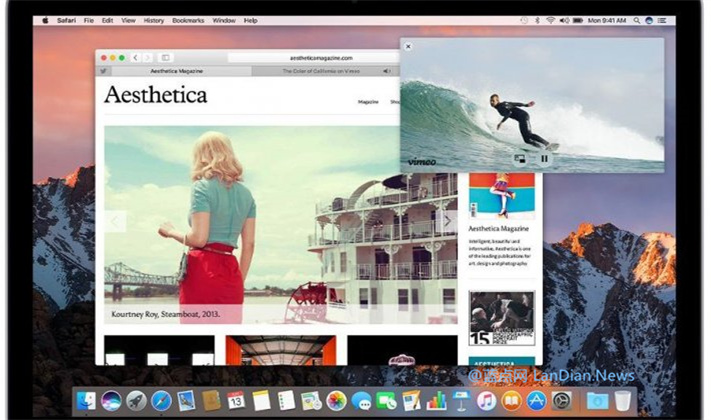Image resolution: width=711 pixels, height=420 pixels.
Task: Show Safari sidebar button
Action: tap(166, 58)
